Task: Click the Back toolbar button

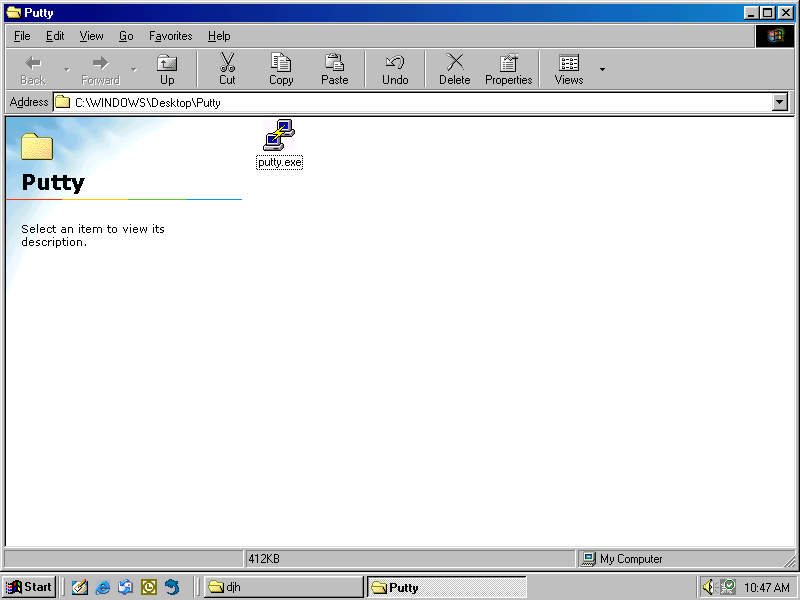Action: tap(33, 69)
